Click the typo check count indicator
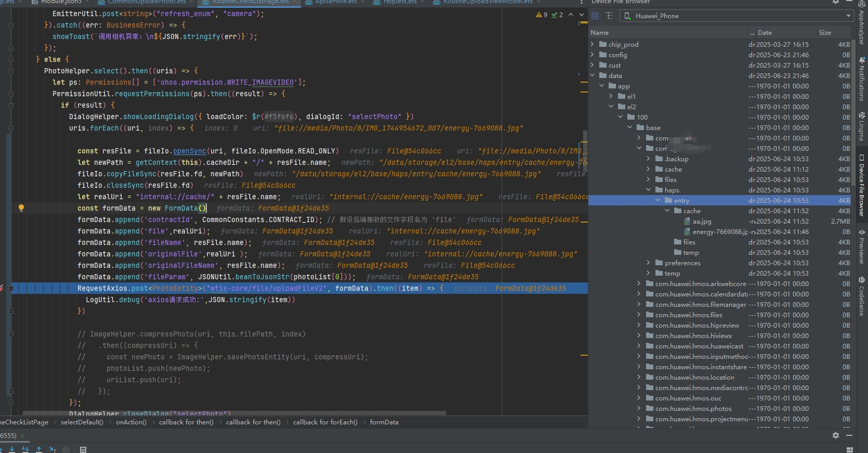The image size is (868, 453). 557,15
